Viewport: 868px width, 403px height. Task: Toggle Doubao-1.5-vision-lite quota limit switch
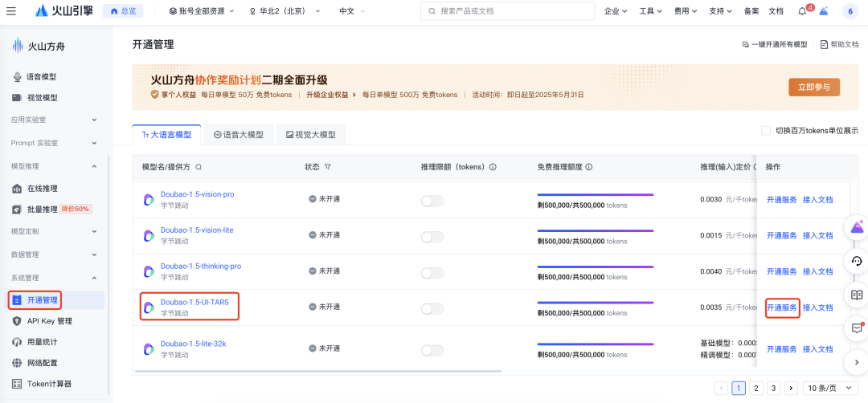pyautogui.click(x=432, y=237)
